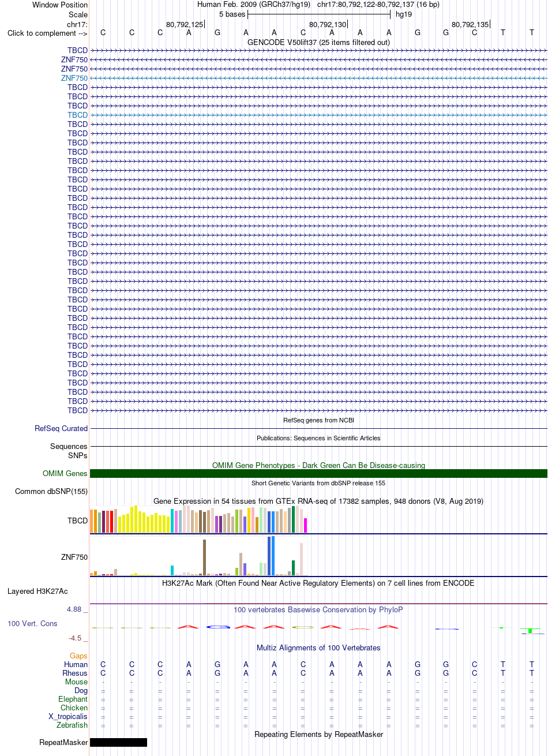Click the 80,792,130 ruler position
Screen dimensions: 548x756
pyautogui.click(x=328, y=24)
